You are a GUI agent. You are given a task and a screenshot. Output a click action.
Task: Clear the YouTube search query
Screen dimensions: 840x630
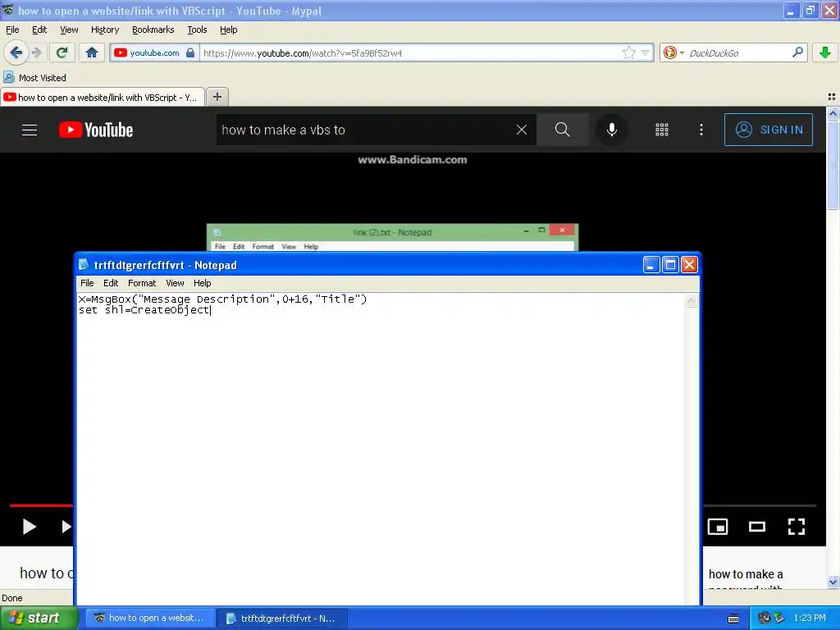(521, 130)
